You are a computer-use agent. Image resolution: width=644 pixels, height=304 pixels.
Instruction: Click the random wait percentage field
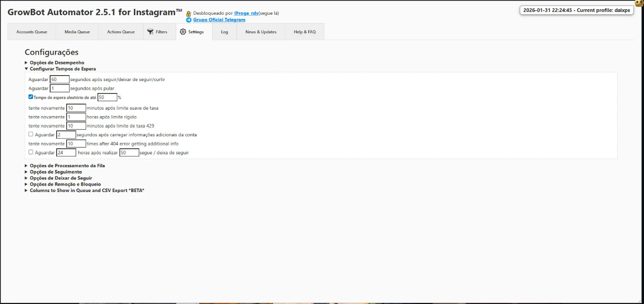[x=107, y=97]
